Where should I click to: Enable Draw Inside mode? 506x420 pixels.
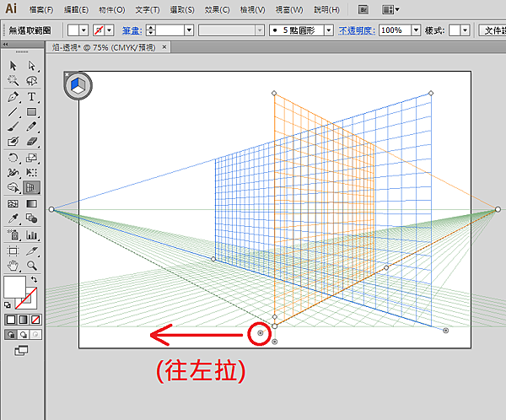pos(35,335)
